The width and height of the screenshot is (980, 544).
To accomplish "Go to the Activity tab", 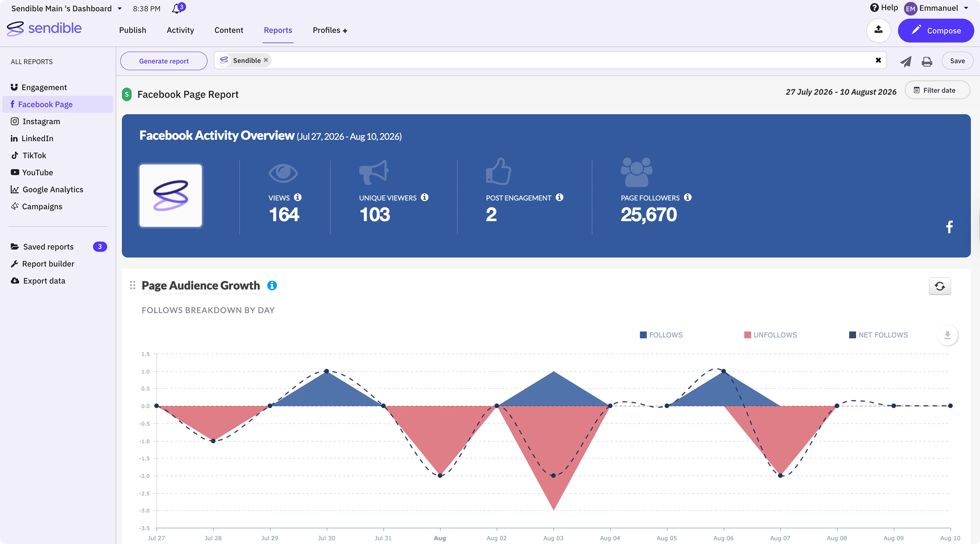I will (180, 30).
